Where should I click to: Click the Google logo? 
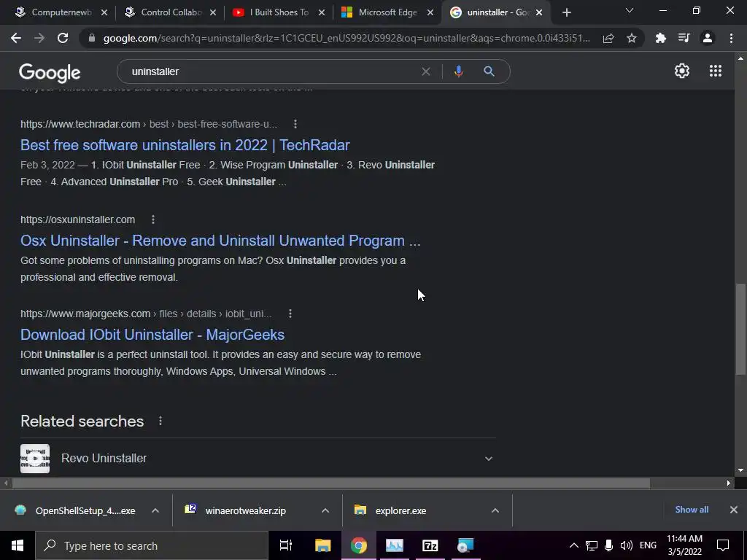point(50,73)
